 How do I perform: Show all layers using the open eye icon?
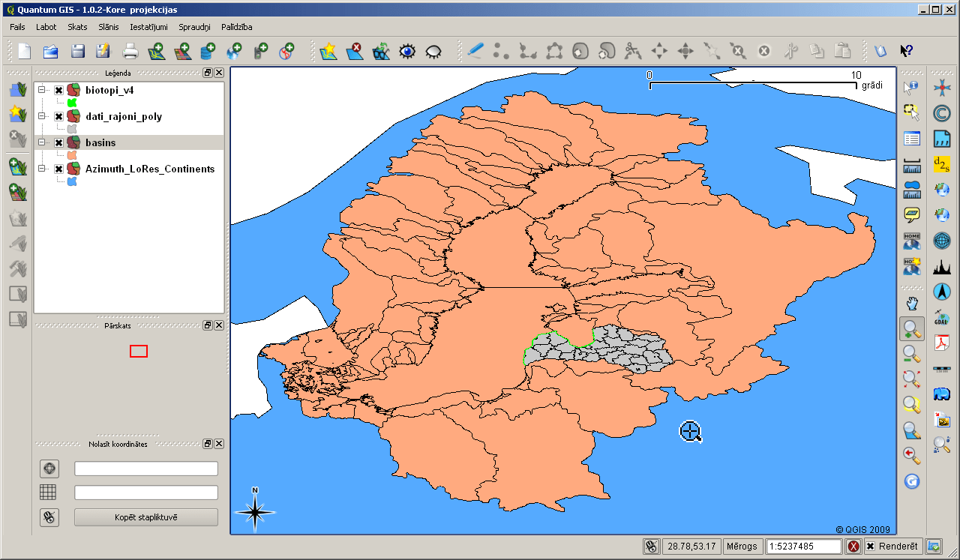(x=407, y=51)
